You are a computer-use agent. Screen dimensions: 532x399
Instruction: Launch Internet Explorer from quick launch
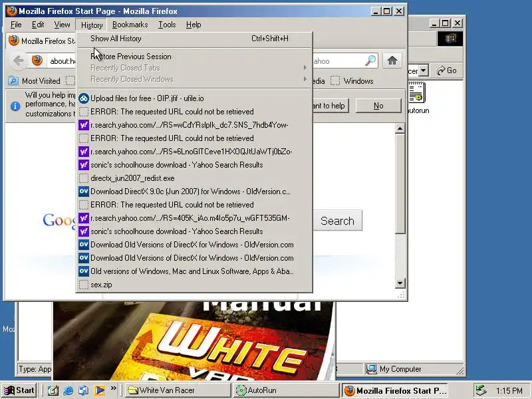pyautogui.click(x=68, y=390)
